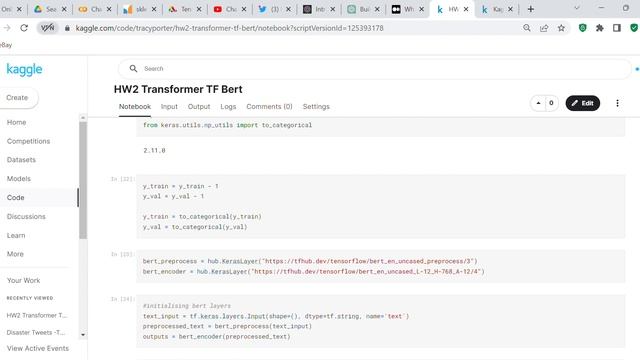Open Discussions in sidebar

[26, 216]
